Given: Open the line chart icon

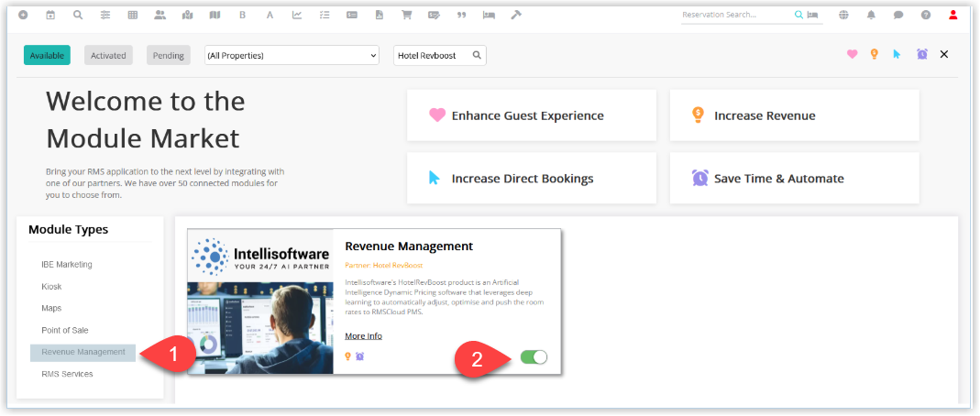Looking at the screenshot, I should click(297, 15).
